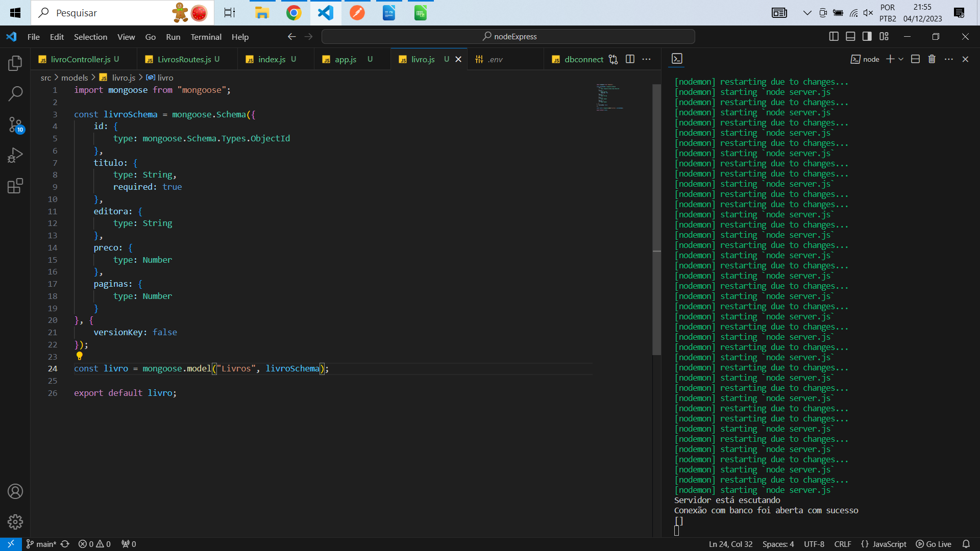Image resolution: width=980 pixels, height=551 pixels.
Task: Click the code minimap preview
Action: (610, 97)
